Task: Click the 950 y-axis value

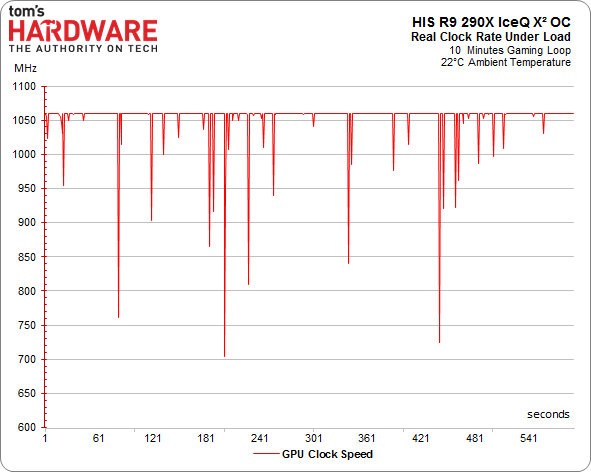Action: click(27, 188)
